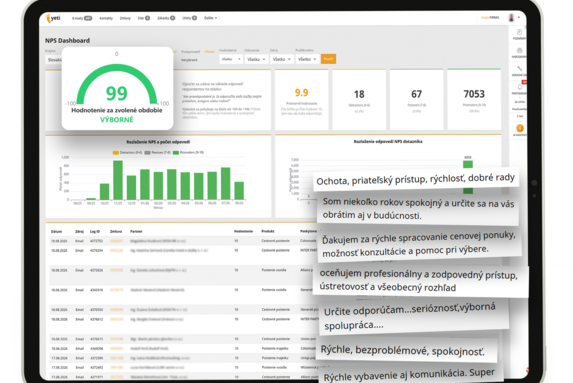Screen dimensions: 573x383
Task: Open the E-maily menu item
Action: point(81,18)
